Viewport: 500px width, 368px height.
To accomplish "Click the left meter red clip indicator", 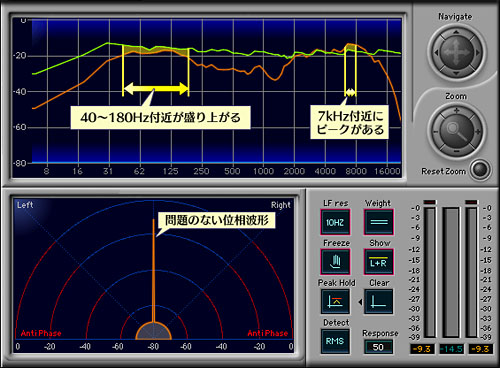I will tap(429, 202).
